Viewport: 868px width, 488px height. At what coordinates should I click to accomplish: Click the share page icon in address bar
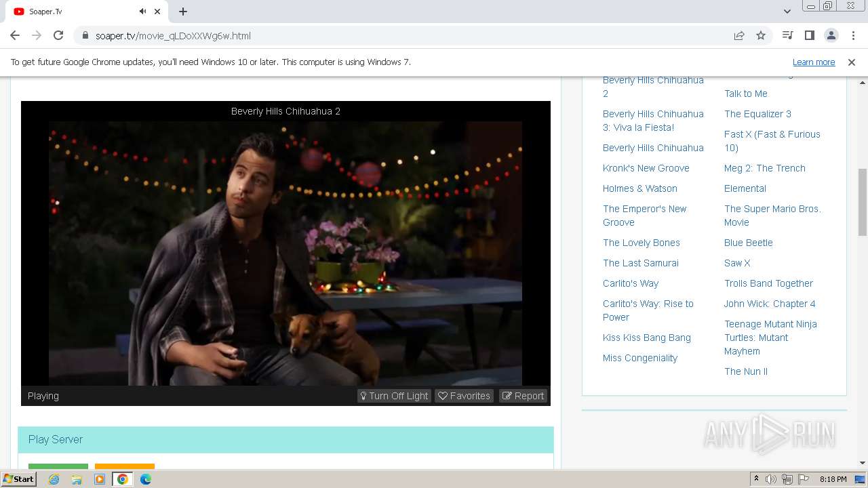(x=739, y=36)
